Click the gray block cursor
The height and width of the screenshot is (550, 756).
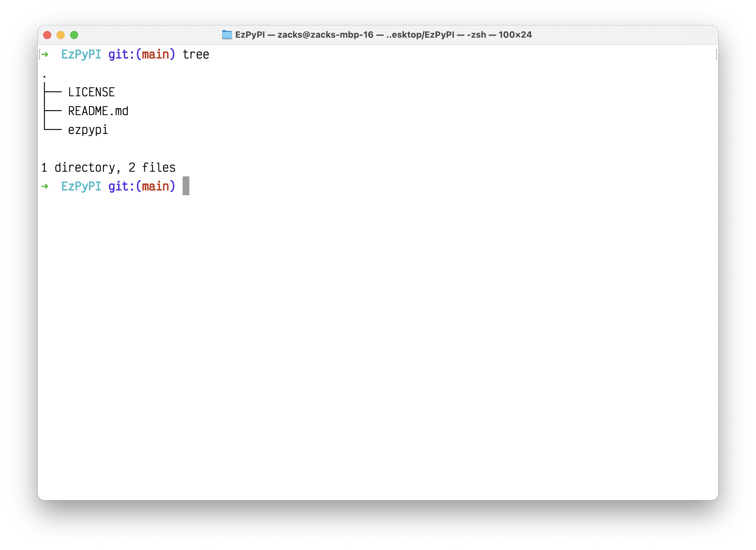(186, 186)
